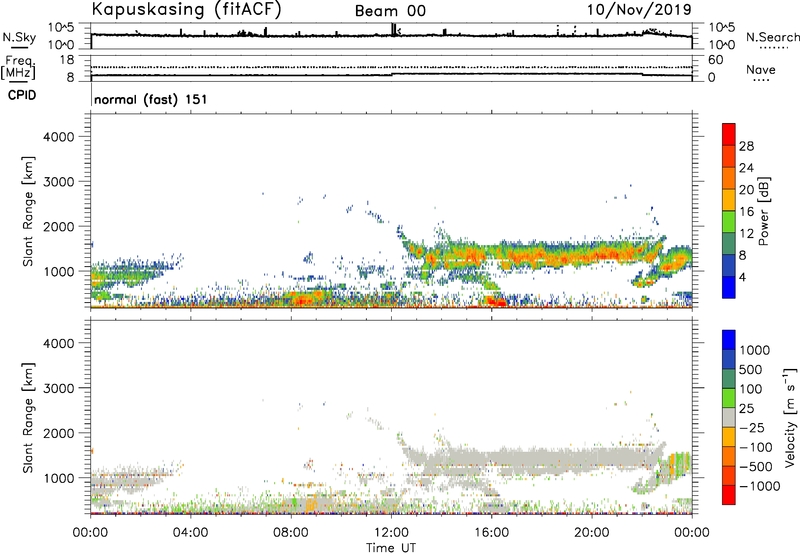The height and width of the screenshot is (554, 800).
Task: Click the '-1000' velocity color bar value
Action: (x=759, y=486)
